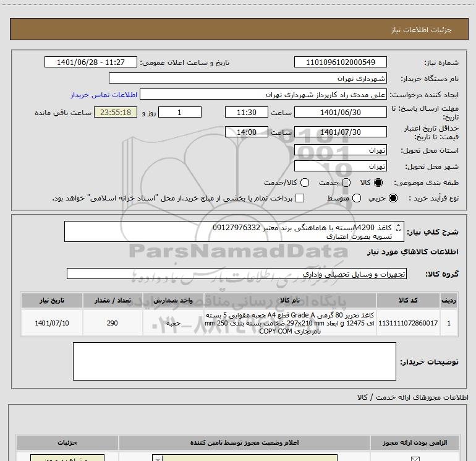Screen dimensions: 476x461
Task: Click the delivery province field تهران
Action: click(x=340, y=150)
